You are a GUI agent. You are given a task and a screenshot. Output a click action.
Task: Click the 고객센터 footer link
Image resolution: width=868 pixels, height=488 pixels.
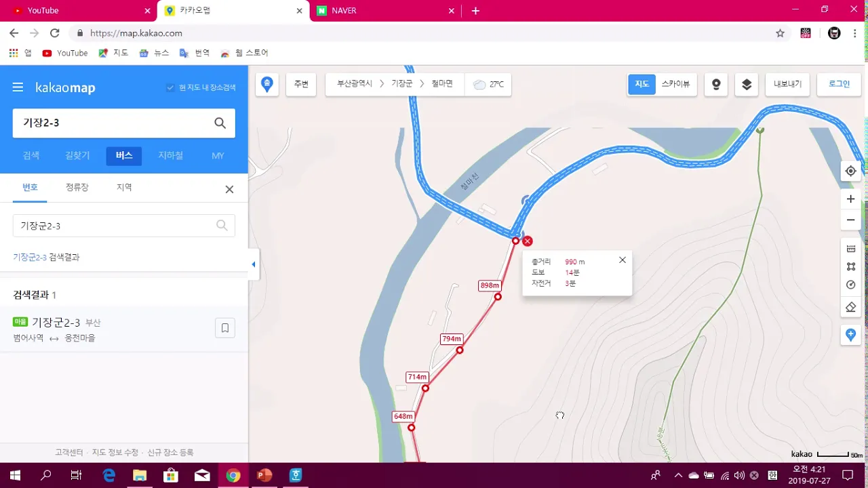coord(69,452)
